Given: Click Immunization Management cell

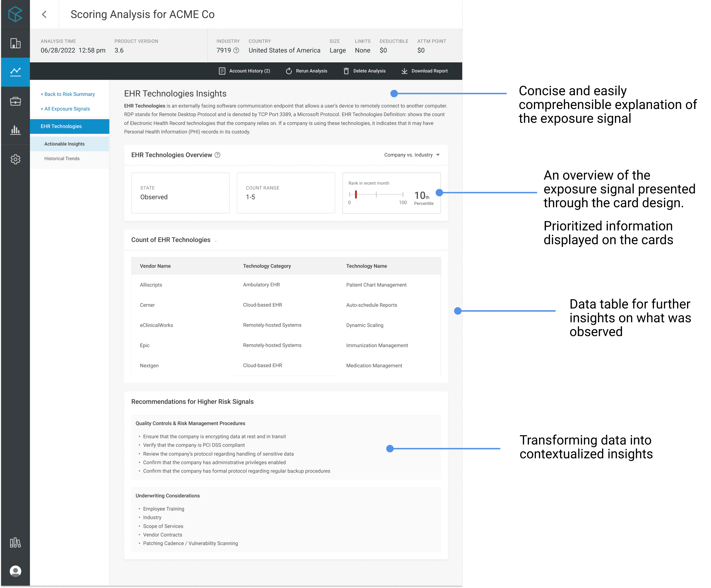Looking at the screenshot, I should 377,345.
